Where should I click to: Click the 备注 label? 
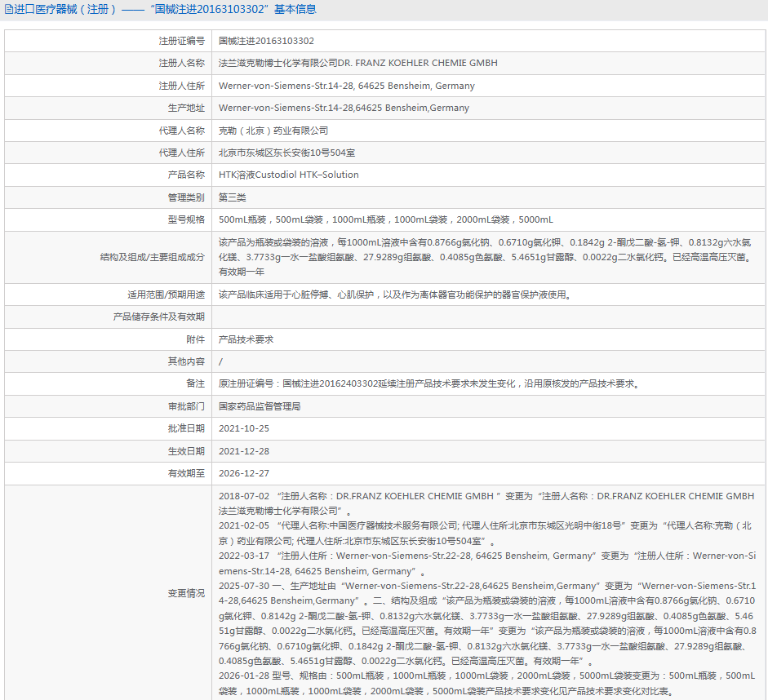[195, 383]
